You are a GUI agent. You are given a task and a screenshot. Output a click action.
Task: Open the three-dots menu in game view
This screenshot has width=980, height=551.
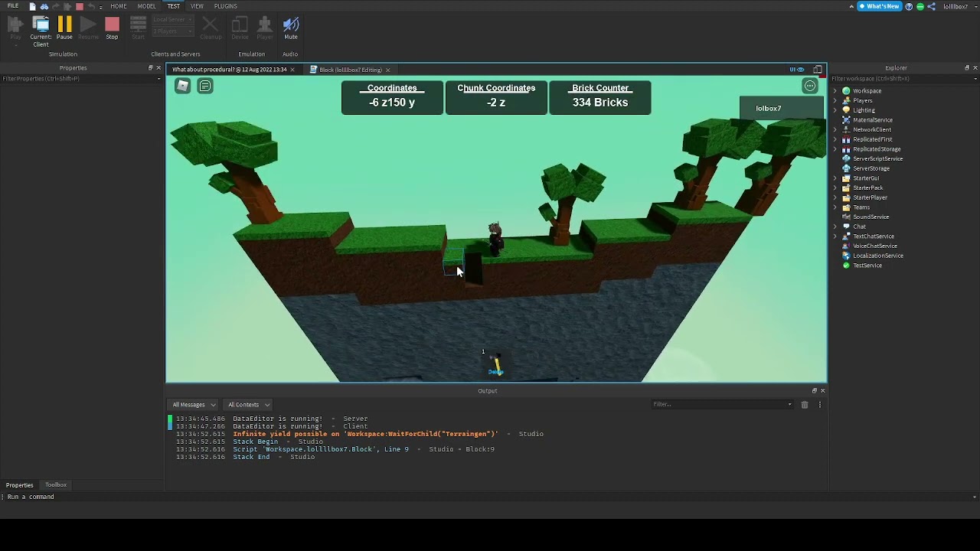[810, 86]
